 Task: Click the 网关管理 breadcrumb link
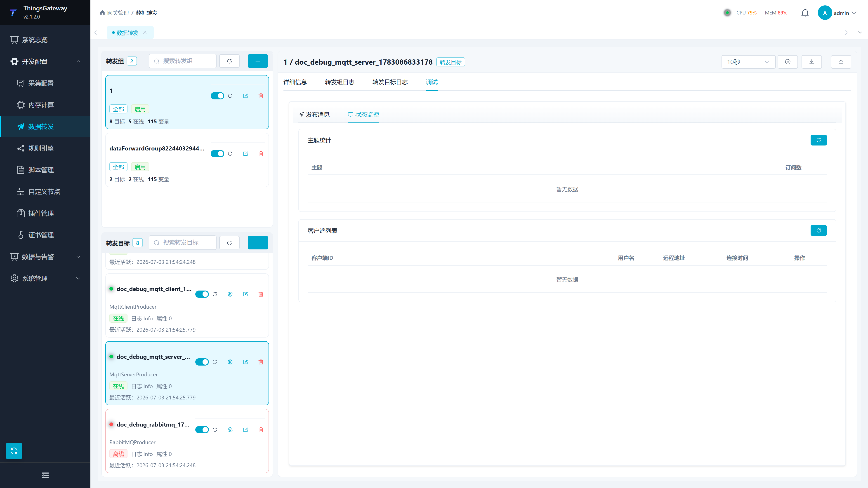point(118,13)
